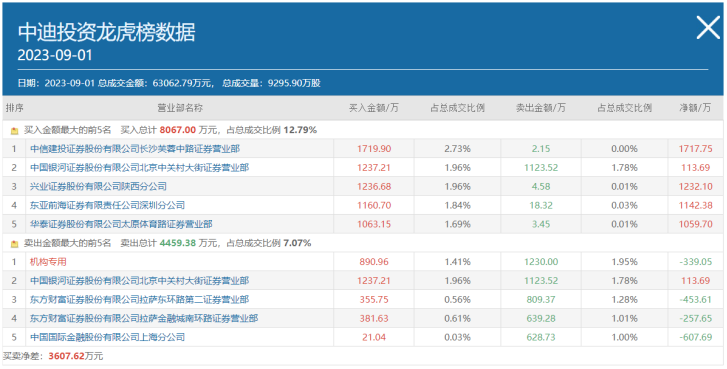Select the 2.73% ratio cell

458,149
